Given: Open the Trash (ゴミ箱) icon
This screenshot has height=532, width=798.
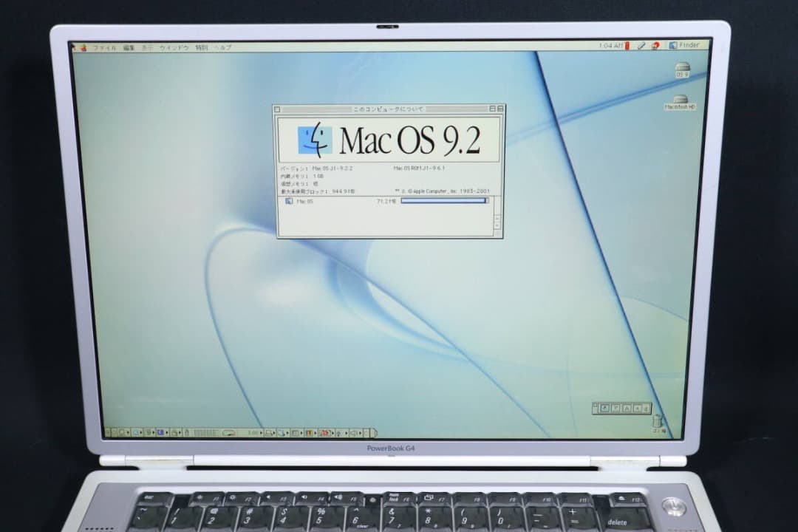Looking at the screenshot, I should point(658,420).
